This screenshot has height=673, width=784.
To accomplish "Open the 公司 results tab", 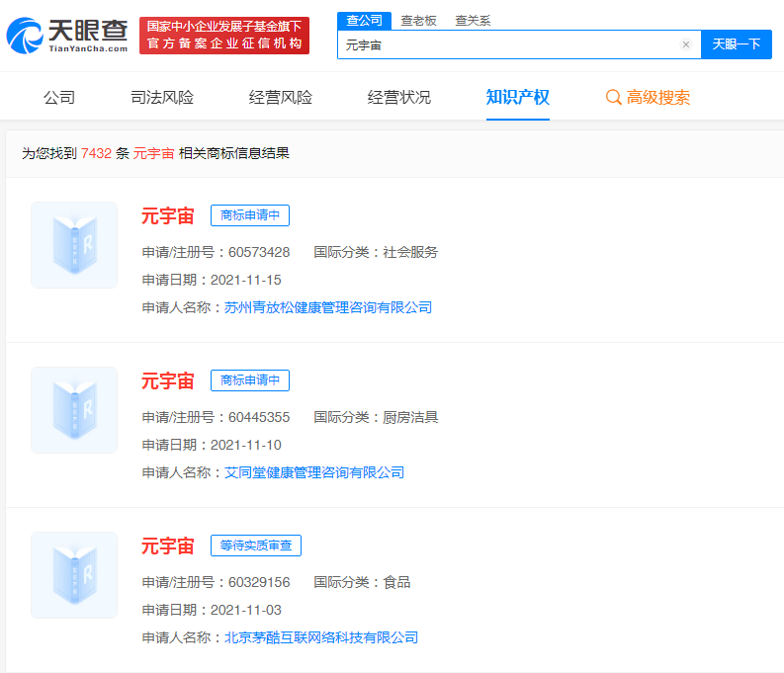I will [x=59, y=97].
